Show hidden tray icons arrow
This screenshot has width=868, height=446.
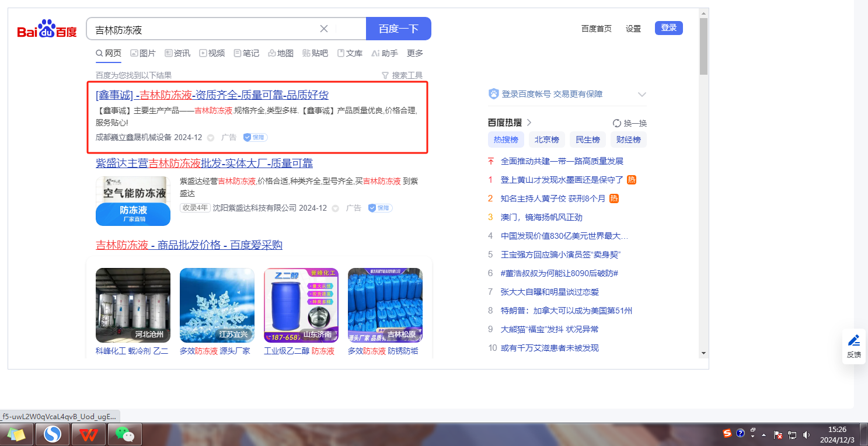(x=764, y=435)
